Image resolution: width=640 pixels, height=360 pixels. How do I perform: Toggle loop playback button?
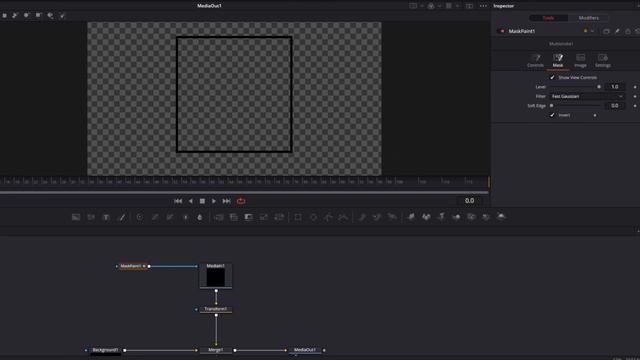[x=241, y=201]
